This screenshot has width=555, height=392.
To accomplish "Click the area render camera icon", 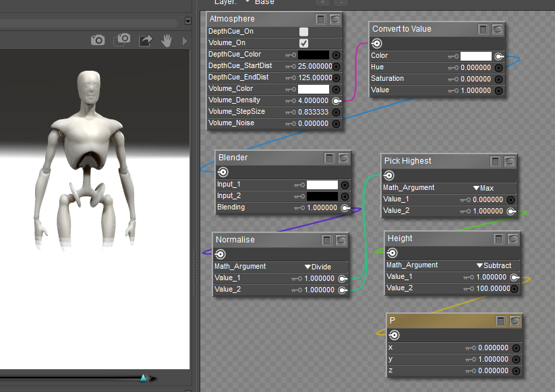I will click(x=122, y=40).
